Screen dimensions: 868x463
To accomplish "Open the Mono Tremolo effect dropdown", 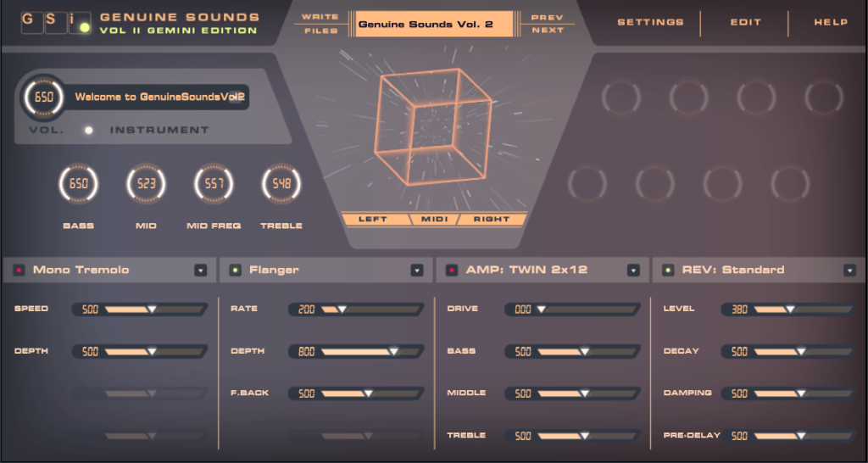I will [x=200, y=271].
